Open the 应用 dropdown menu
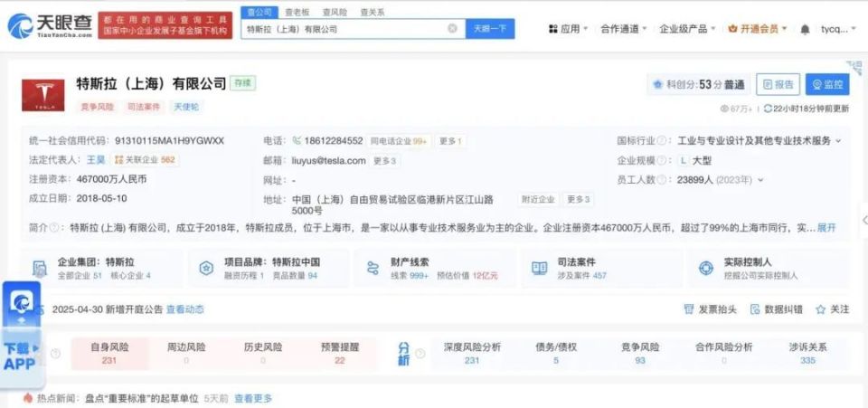This screenshot has width=868, height=408. pos(568,29)
